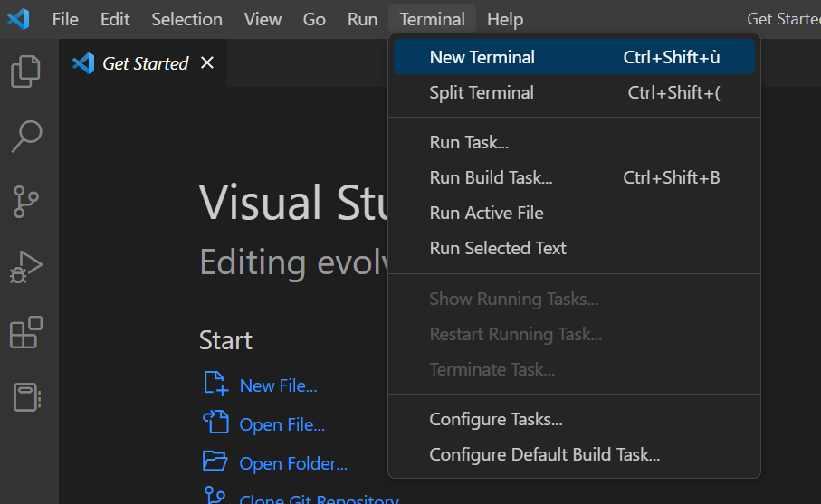Click Restart Running Task... menu entry
Image resolution: width=821 pixels, height=504 pixels.
[x=575, y=334]
